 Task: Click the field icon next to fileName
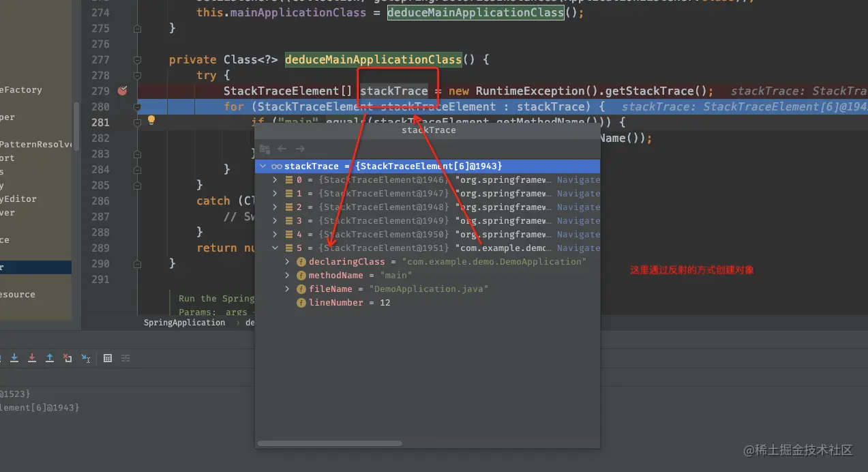[x=301, y=289]
